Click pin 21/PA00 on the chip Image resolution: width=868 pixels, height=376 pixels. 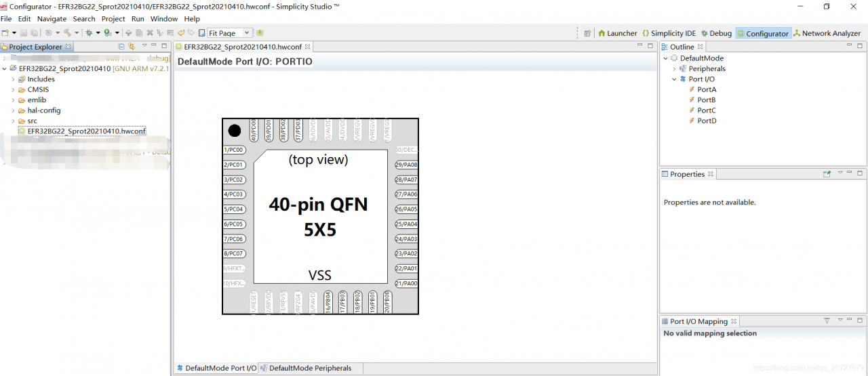coord(407,283)
